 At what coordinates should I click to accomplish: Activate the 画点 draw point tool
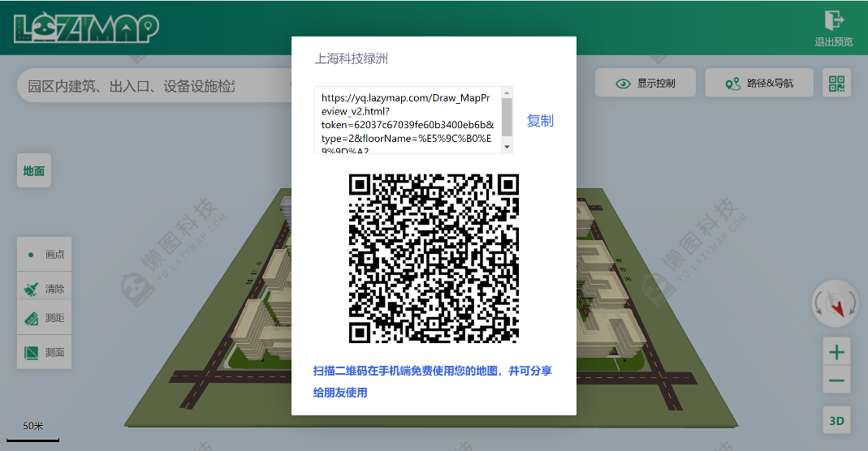[x=45, y=254]
